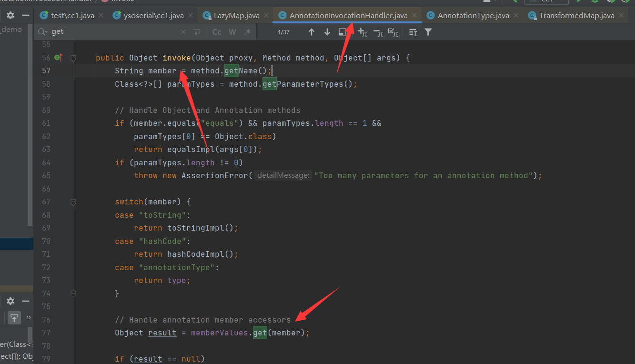Hide the project panel with minus icon
Viewport: 635px width, 364px height.
[26, 15]
